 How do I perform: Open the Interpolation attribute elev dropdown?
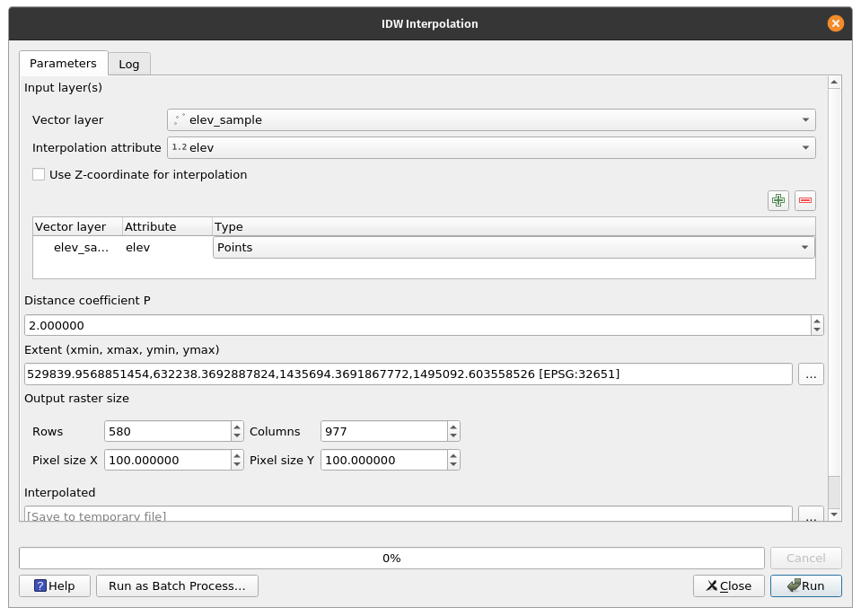pos(491,147)
